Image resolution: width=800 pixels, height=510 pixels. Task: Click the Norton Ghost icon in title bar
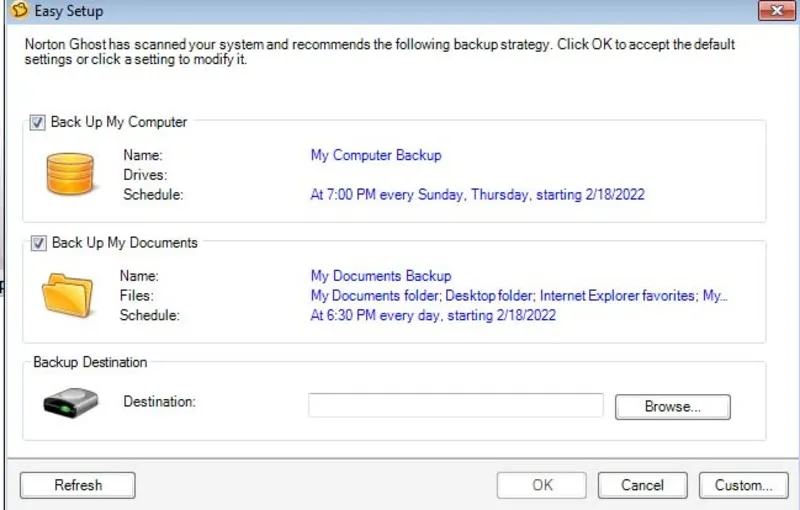(16, 11)
